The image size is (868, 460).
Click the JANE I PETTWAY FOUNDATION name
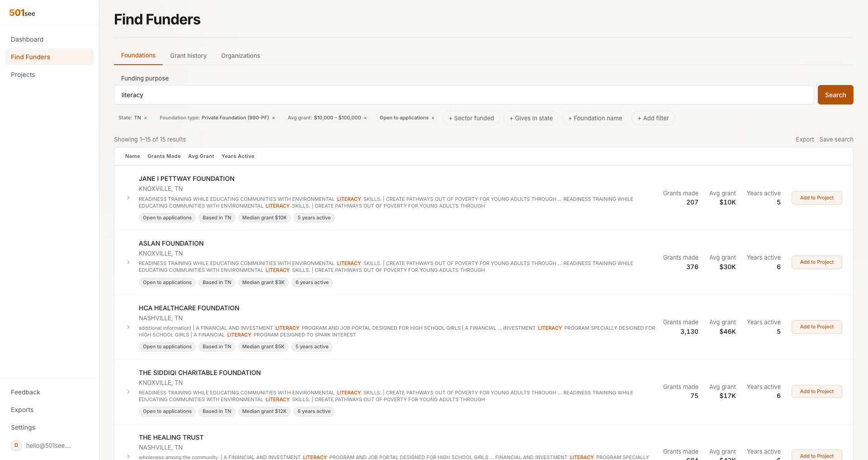tap(187, 179)
